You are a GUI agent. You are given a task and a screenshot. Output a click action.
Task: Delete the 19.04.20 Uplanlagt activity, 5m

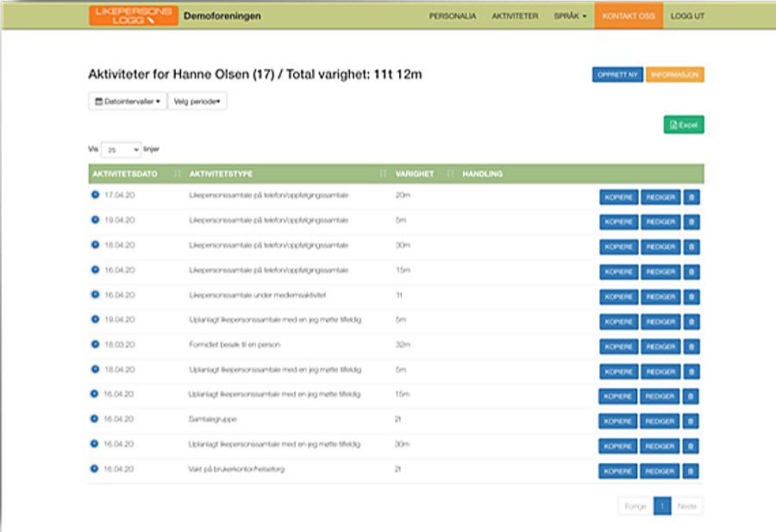click(692, 322)
